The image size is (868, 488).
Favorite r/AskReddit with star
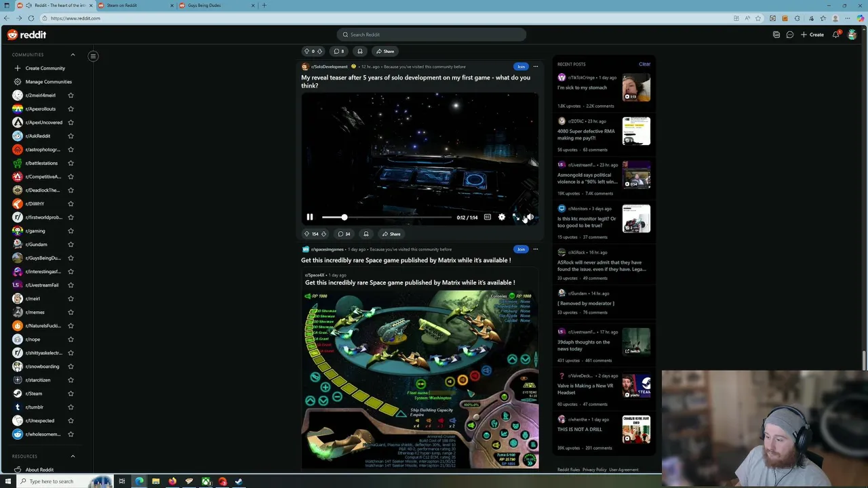(71, 136)
